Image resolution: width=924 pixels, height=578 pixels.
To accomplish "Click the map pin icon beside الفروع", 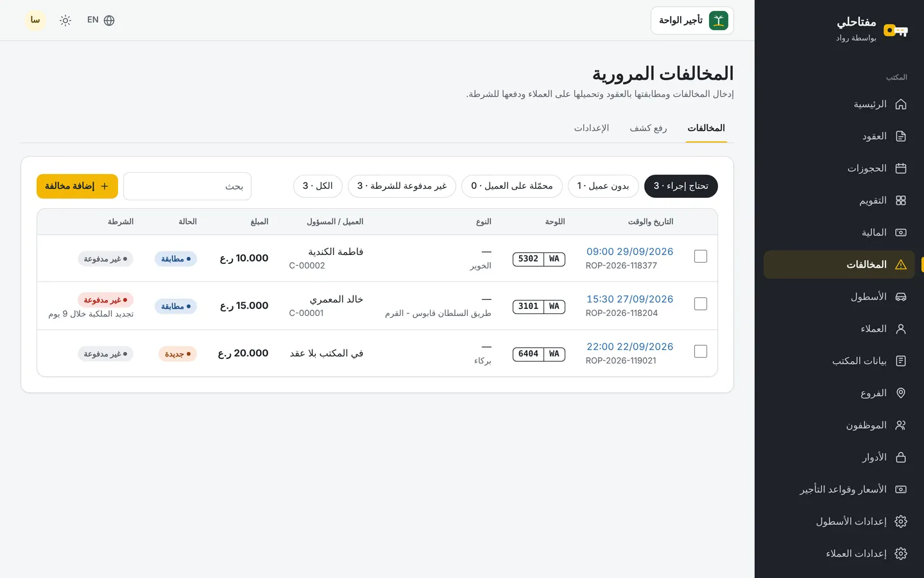I will [x=901, y=393].
